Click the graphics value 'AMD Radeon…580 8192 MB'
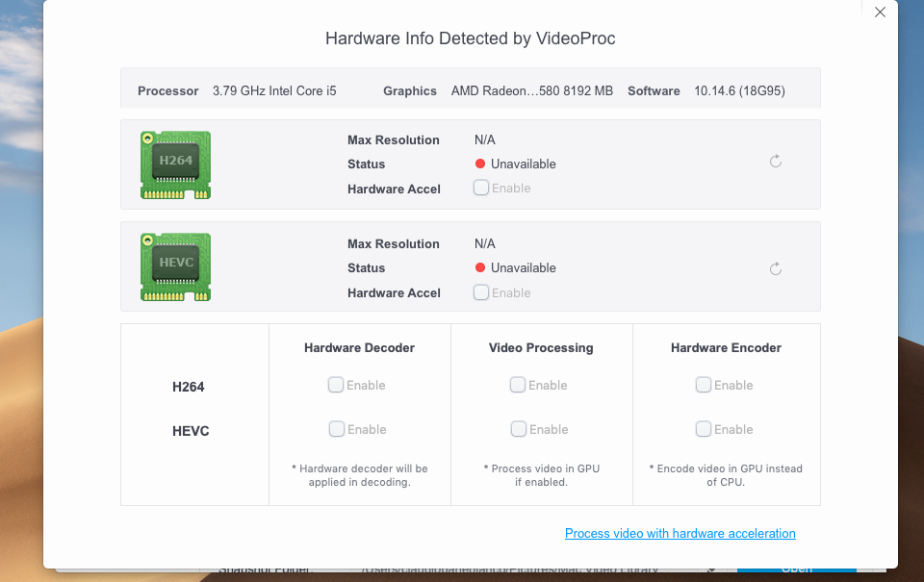 coord(532,90)
